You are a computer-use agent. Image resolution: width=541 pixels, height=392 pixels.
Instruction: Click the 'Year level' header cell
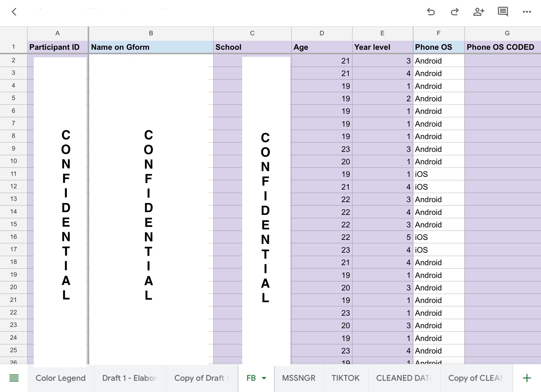click(382, 47)
